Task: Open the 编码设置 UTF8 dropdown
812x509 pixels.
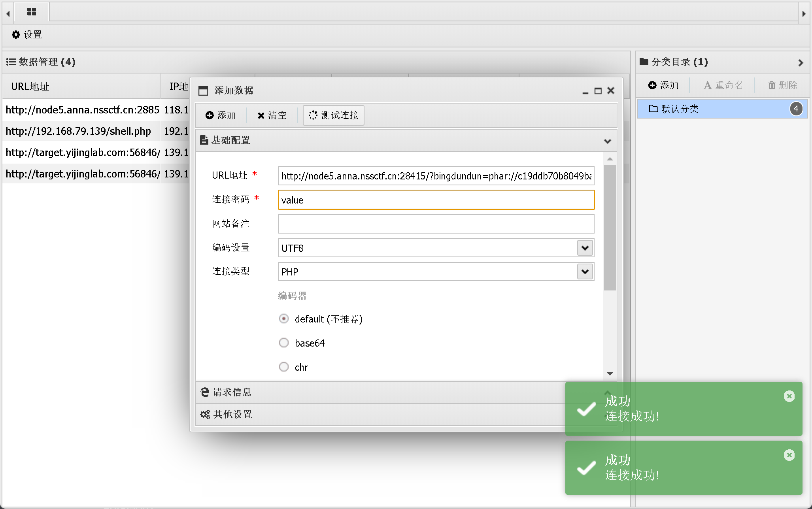Action: point(585,248)
